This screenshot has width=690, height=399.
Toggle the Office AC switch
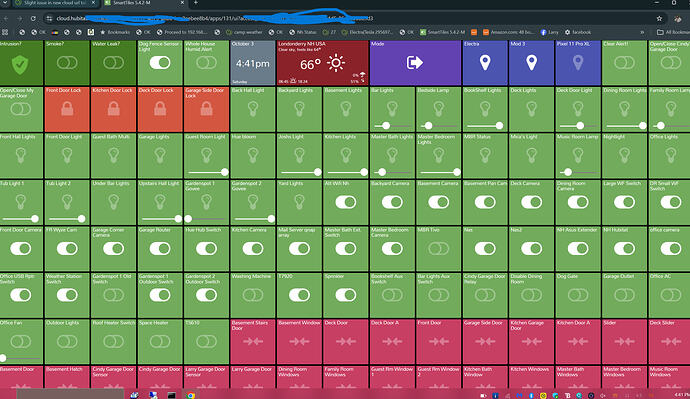671,295
